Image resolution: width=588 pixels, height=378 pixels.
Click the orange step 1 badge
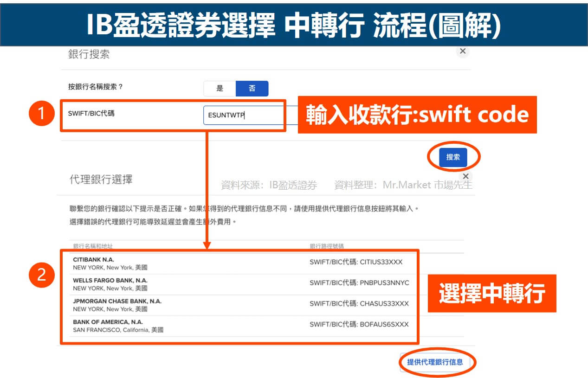click(x=41, y=114)
